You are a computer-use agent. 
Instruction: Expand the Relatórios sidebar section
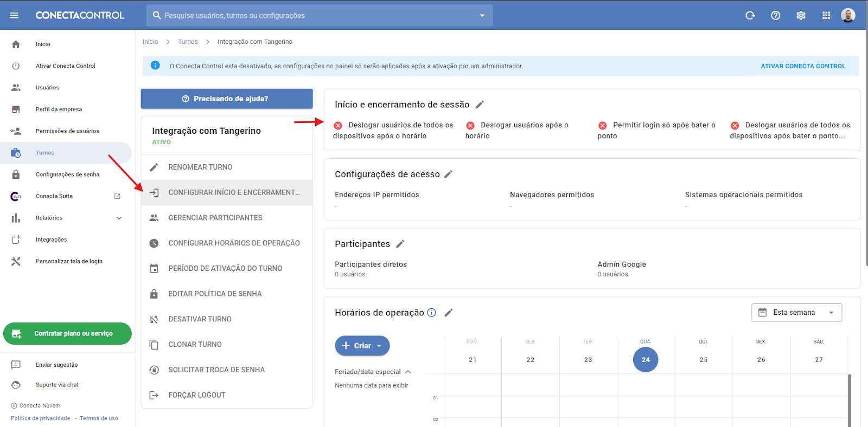[119, 218]
